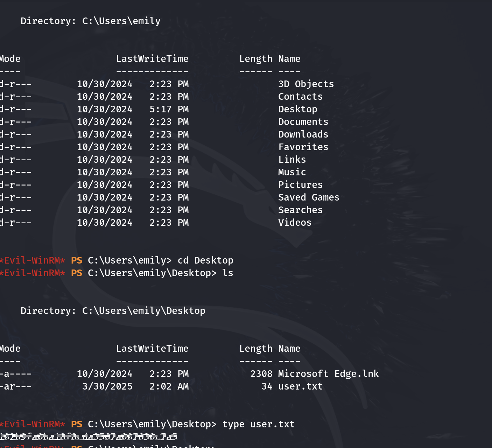Screen dimensions: 492x448
Task: Click the 'Directory: C:\Users\emily\Desktop' header line
Action: click(113, 311)
